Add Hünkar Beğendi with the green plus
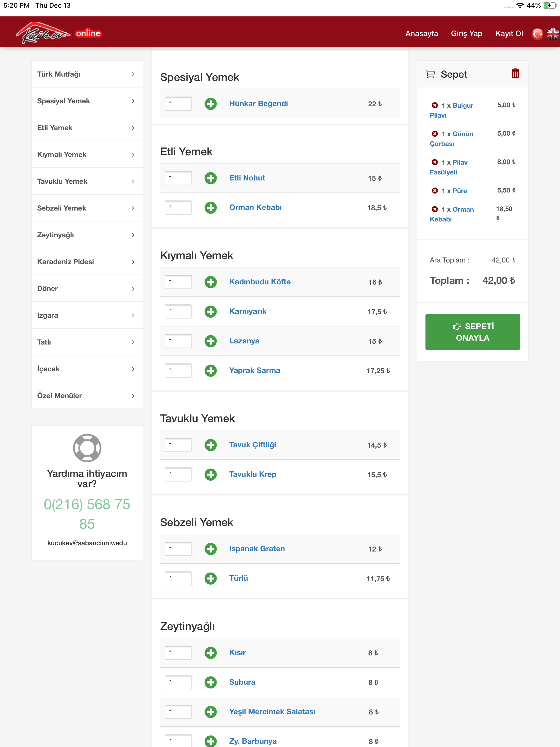The width and height of the screenshot is (560, 747). pos(211,104)
